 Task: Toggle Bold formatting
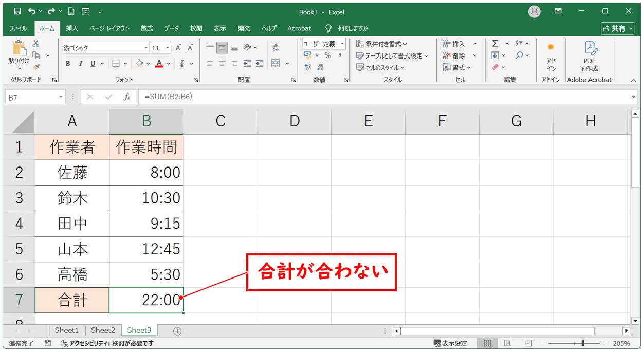pyautogui.click(x=68, y=64)
